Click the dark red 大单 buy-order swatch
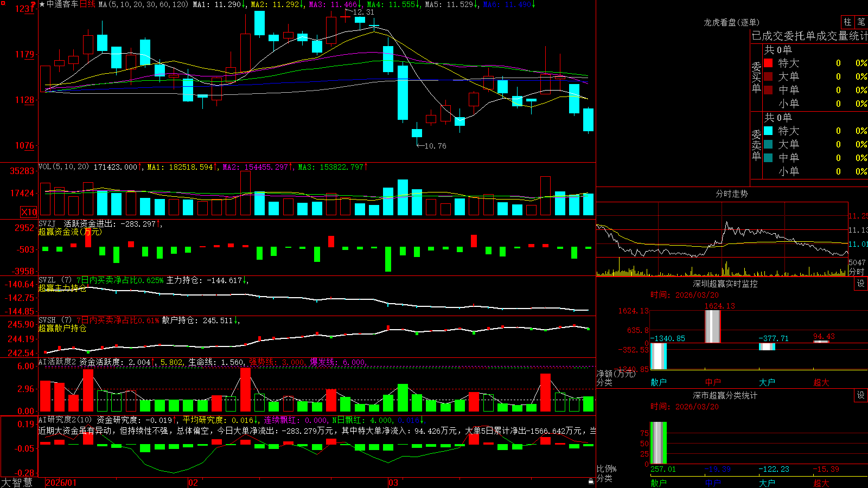The height and width of the screenshot is (488, 868). 768,76
